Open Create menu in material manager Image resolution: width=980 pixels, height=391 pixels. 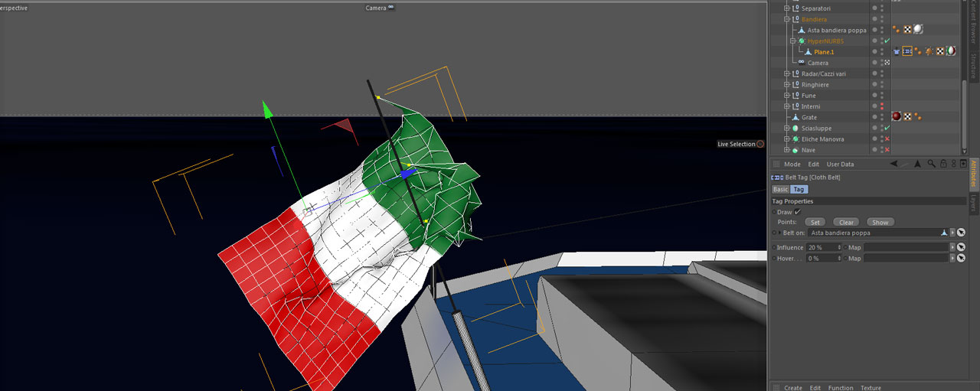tap(793, 388)
